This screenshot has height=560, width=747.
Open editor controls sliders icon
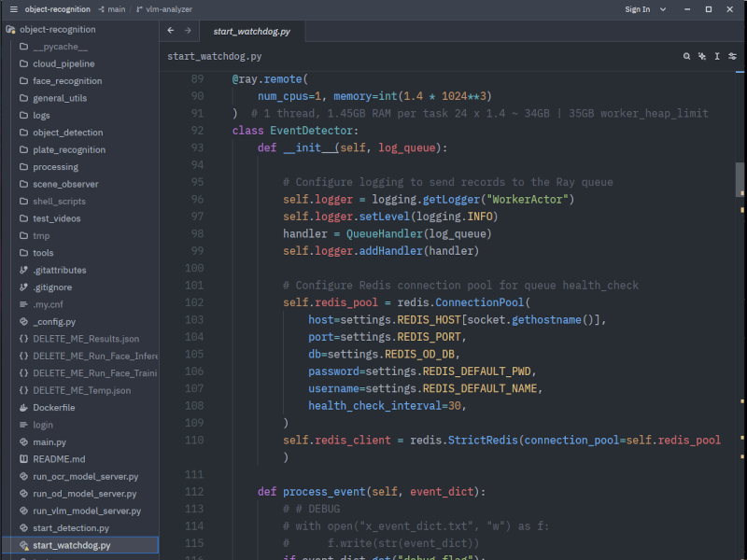[732, 56]
